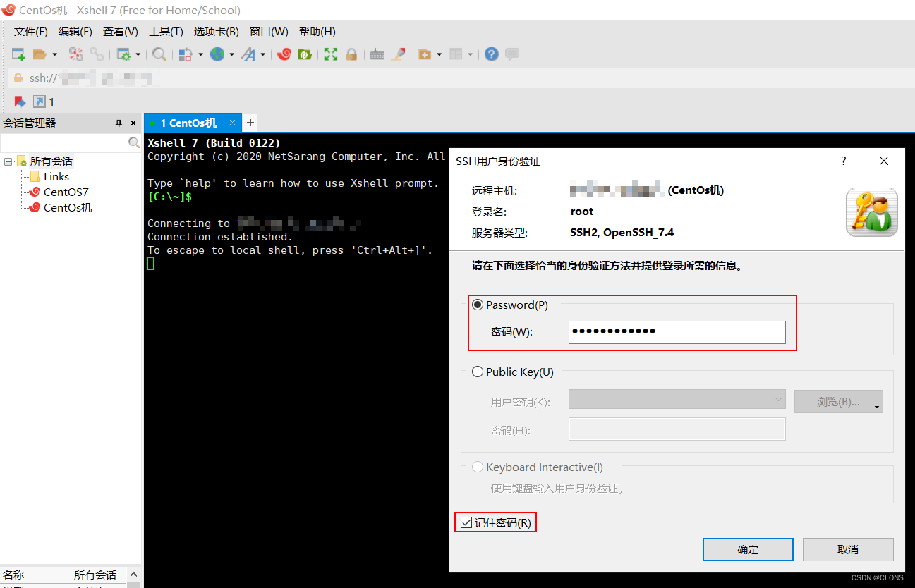915x588 pixels.
Task: Select the Public Key(U) authentication option
Action: click(x=478, y=372)
